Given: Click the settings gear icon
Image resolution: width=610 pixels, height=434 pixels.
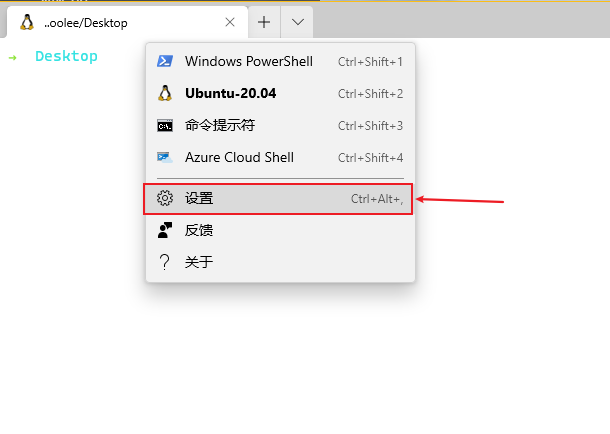Looking at the screenshot, I should pos(165,198).
